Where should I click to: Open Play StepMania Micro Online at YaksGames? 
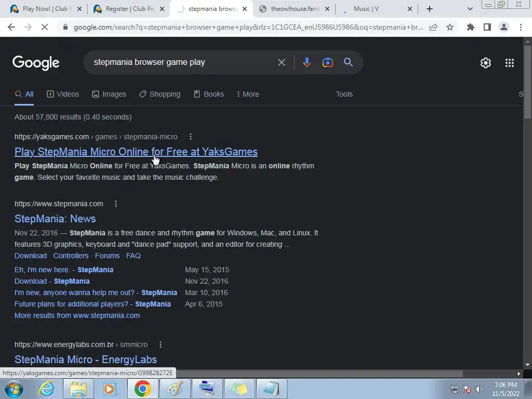point(136,152)
